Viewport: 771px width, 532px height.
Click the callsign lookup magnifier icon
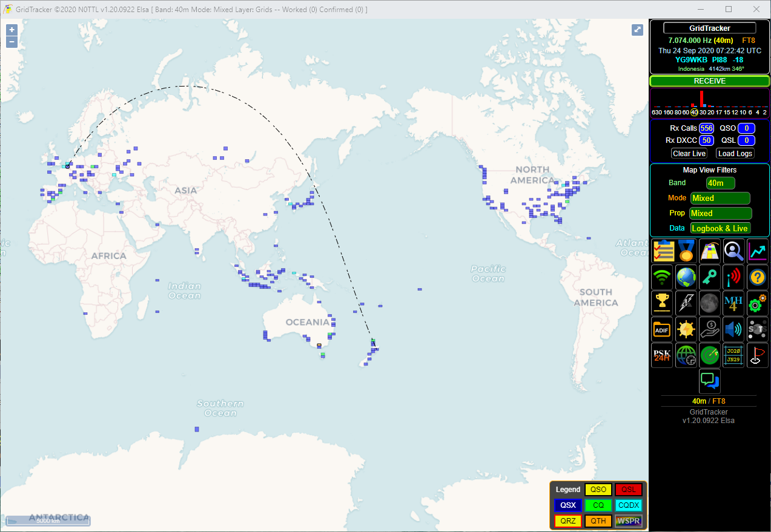click(733, 251)
